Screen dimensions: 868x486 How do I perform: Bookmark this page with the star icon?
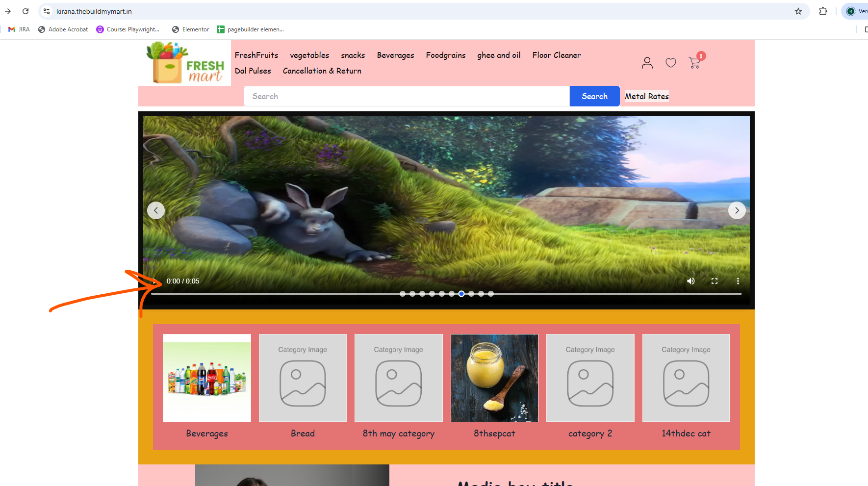798,11
